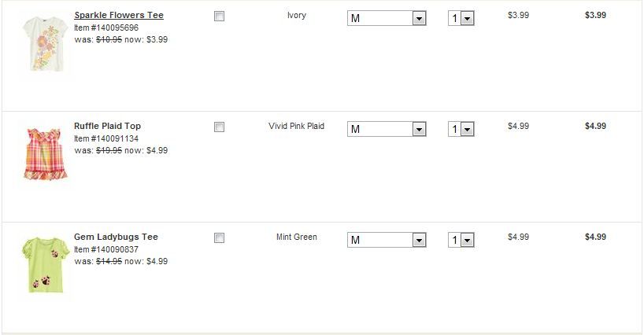Tick the Ruffle Plaid Top checkbox
Image resolution: width=644 pixels, height=335 pixels.
tap(220, 127)
